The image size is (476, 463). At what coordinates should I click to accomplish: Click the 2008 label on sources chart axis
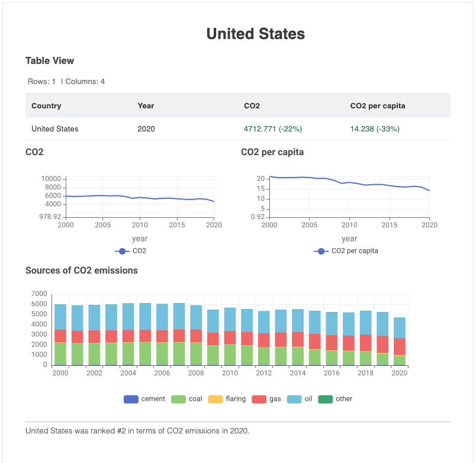[x=196, y=373]
